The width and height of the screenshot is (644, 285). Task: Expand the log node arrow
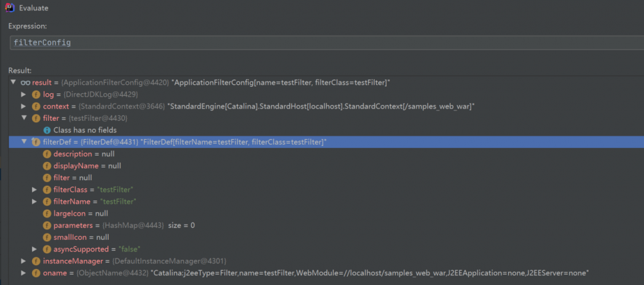tap(24, 95)
